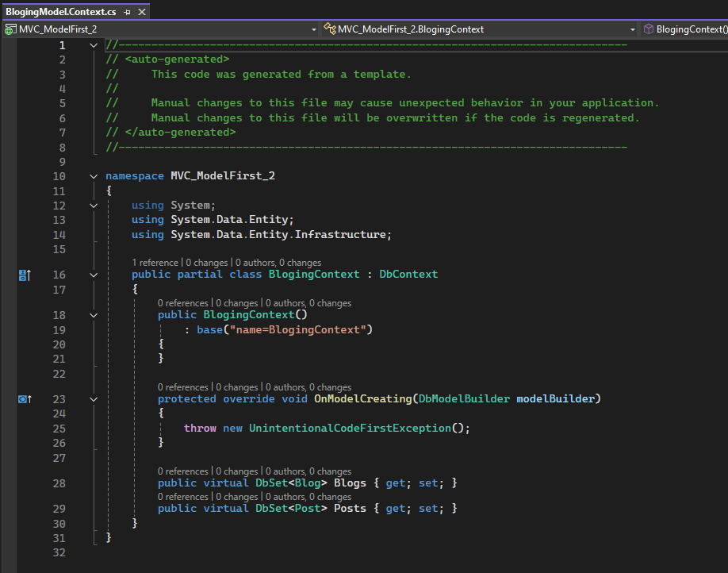The image size is (728, 573).
Task: Click the '1 reference' CodeLens link above the class
Action: pos(155,262)
